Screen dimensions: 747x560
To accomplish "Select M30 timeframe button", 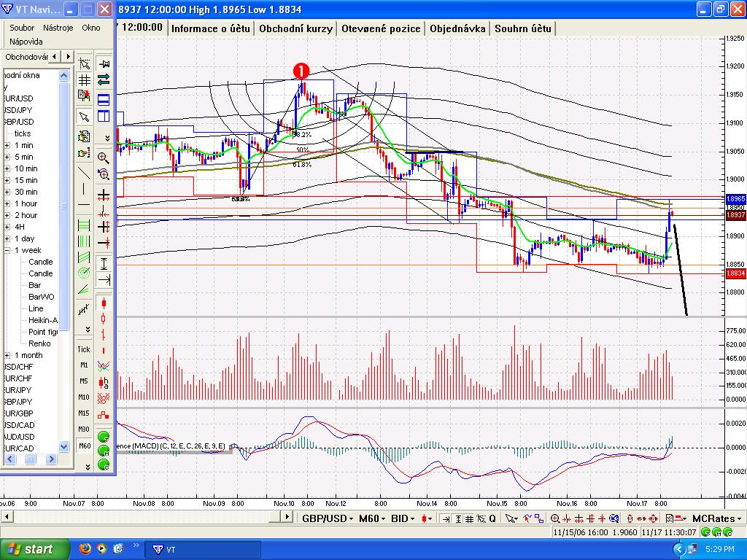I will pyautogui.click(x=84, y=429).
